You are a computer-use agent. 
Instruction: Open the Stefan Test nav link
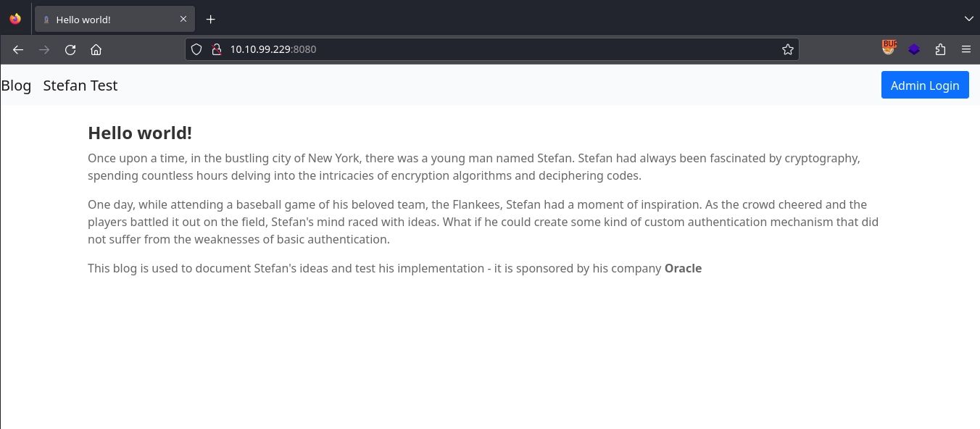[x=80, y=86]
